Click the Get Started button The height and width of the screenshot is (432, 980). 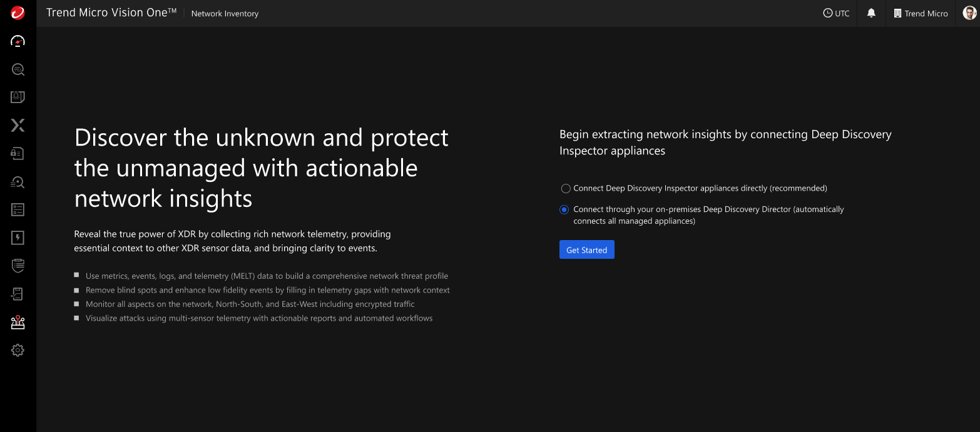point(586,250)
